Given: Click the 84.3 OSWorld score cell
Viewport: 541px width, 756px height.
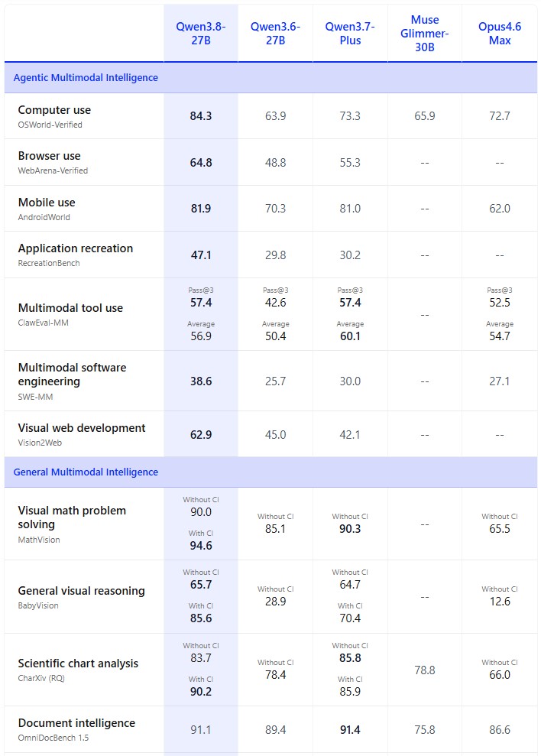Looking at the screenshot, I should point(201,115).
